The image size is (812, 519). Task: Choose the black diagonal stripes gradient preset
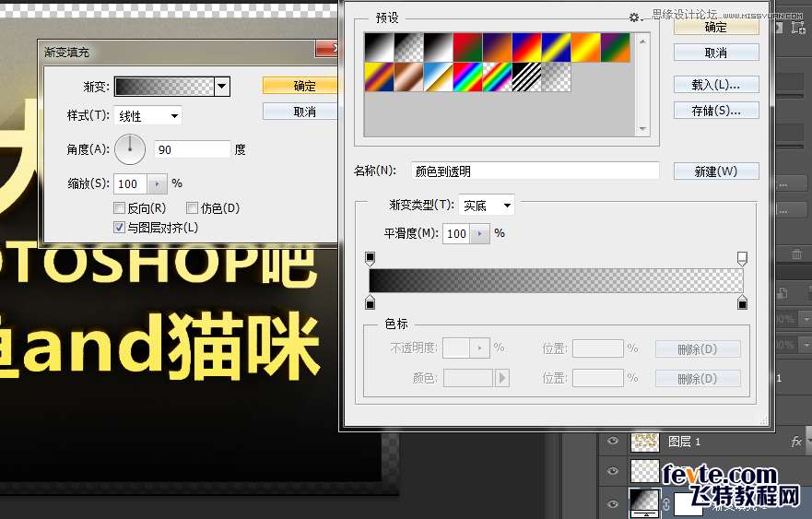526,77
